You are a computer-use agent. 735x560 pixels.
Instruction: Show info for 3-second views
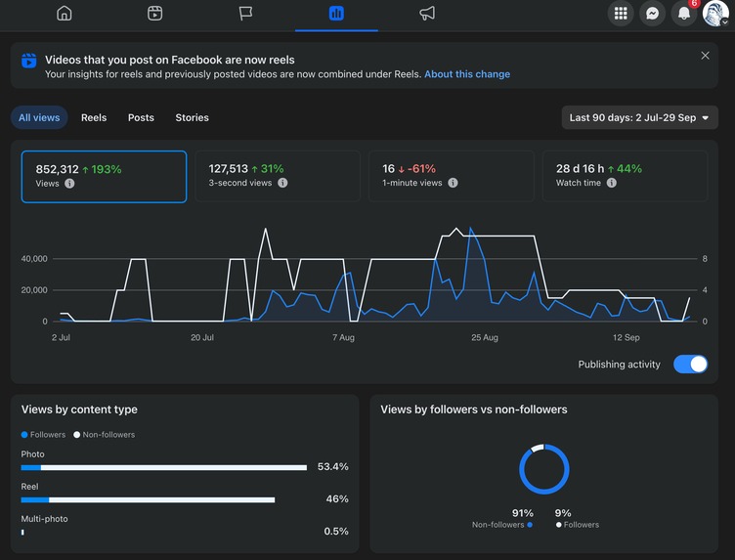(x=282, y=183)
